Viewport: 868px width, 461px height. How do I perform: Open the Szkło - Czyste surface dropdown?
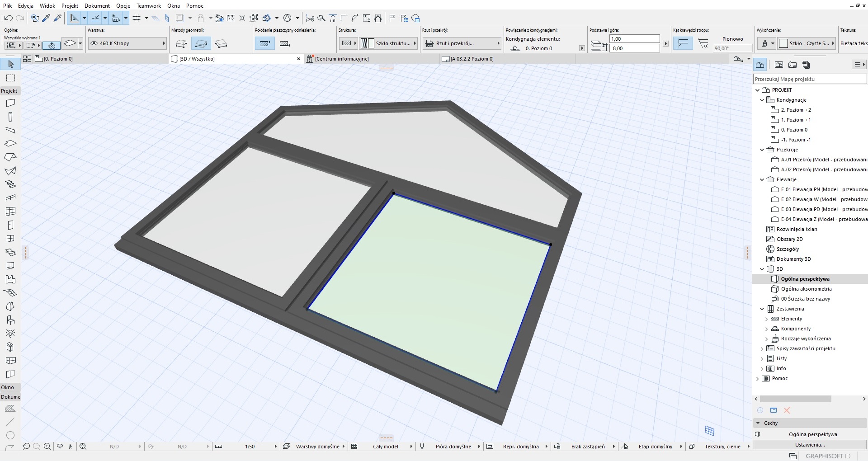(807, 43)
